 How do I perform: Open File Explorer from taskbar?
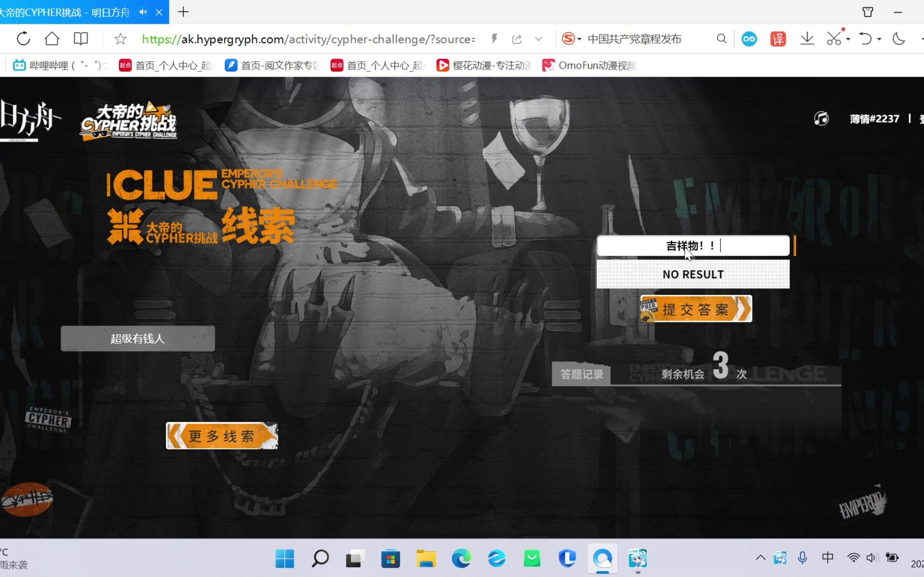point(426,559)
